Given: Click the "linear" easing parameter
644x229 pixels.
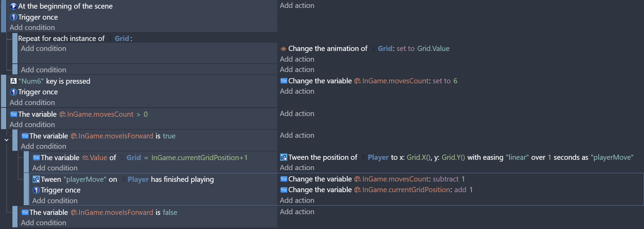Looking at the screenshot, I should click(517, 157).
